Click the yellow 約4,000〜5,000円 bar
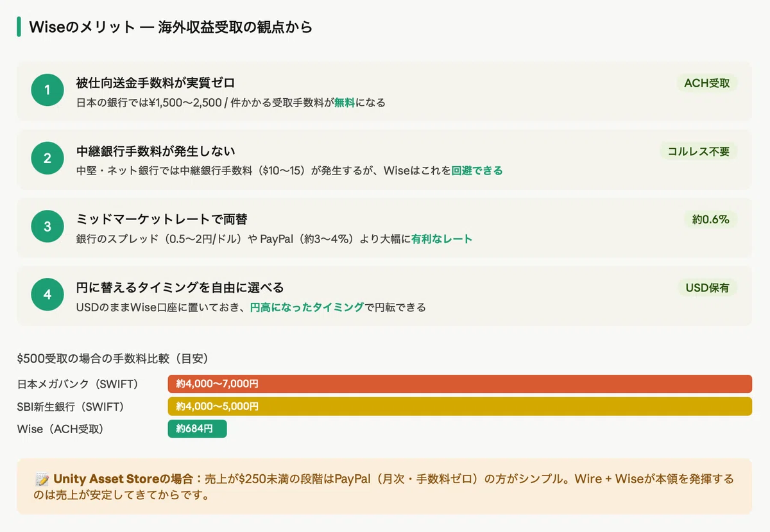This screenshot has height=532, width=770. (459, 406)
